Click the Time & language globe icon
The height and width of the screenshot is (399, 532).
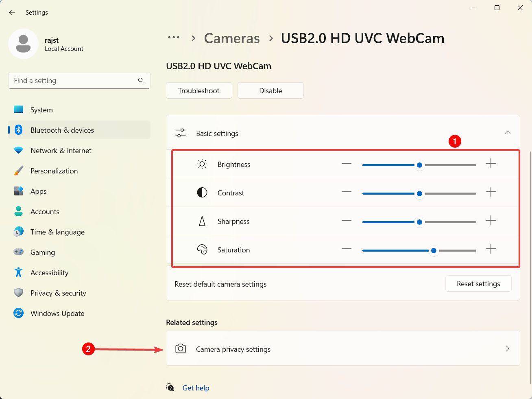pos(18,232)
